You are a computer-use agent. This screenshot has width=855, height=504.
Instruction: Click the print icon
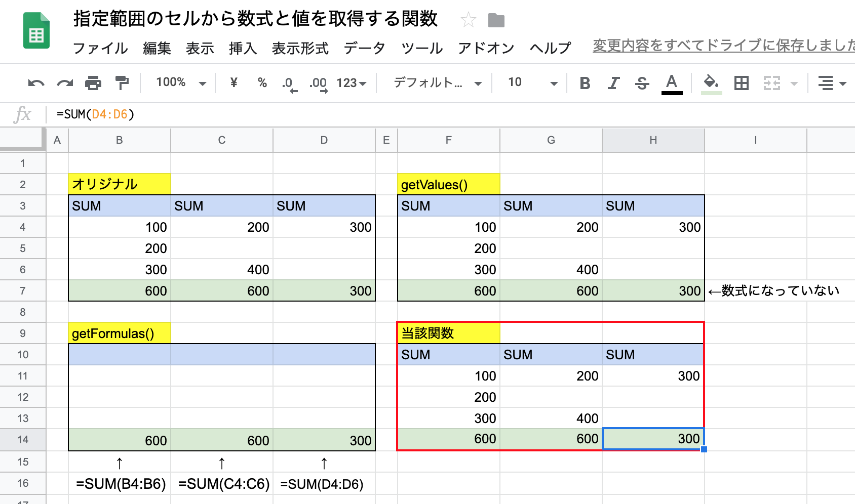tap(93, 82)
